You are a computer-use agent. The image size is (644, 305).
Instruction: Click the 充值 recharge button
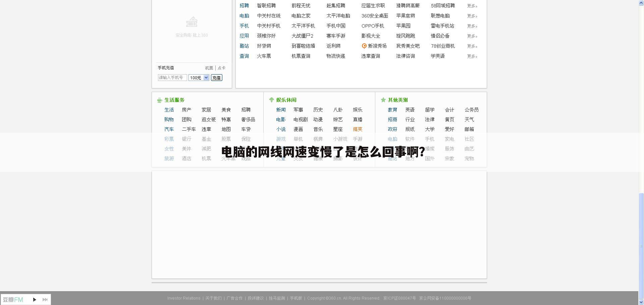(216, 78)
